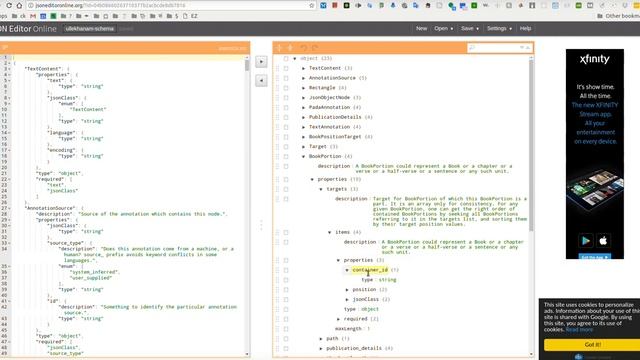Expand the publication_details node
640x360 pixels.
click(x=321, y=348)
